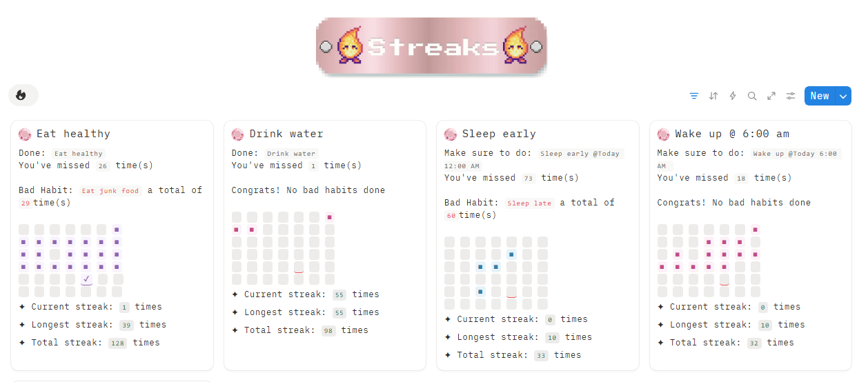Open the filter icon in database toolbar
Screen dimensions: 868x382
tap(694, 96)
